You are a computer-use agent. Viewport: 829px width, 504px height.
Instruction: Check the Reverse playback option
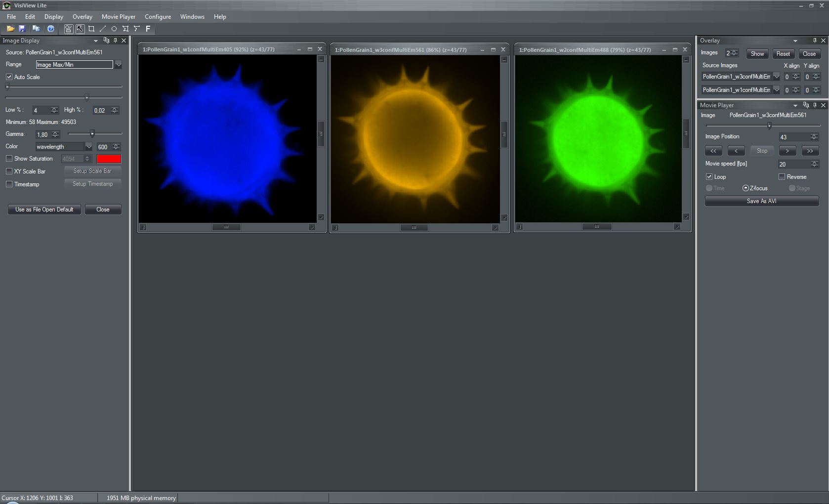(782, 177)
